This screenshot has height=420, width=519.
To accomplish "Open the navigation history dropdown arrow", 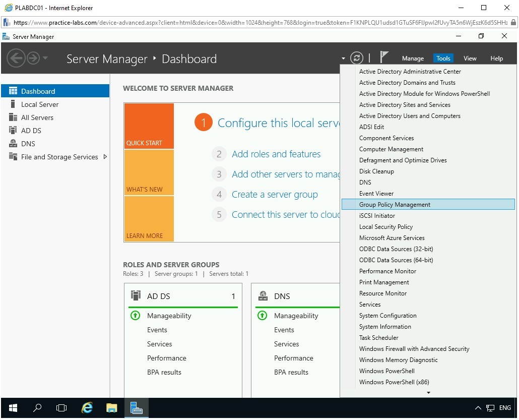I will coord(45,58).
